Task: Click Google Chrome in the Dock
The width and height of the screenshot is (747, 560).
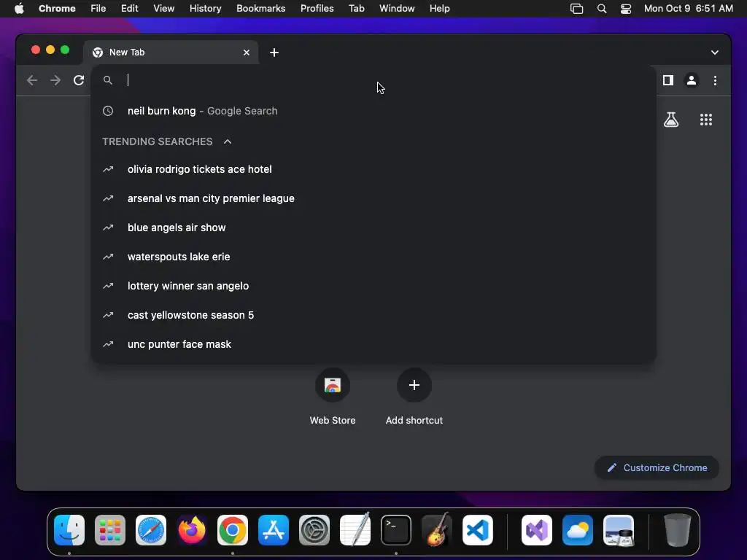Action: tap(233, 530)
